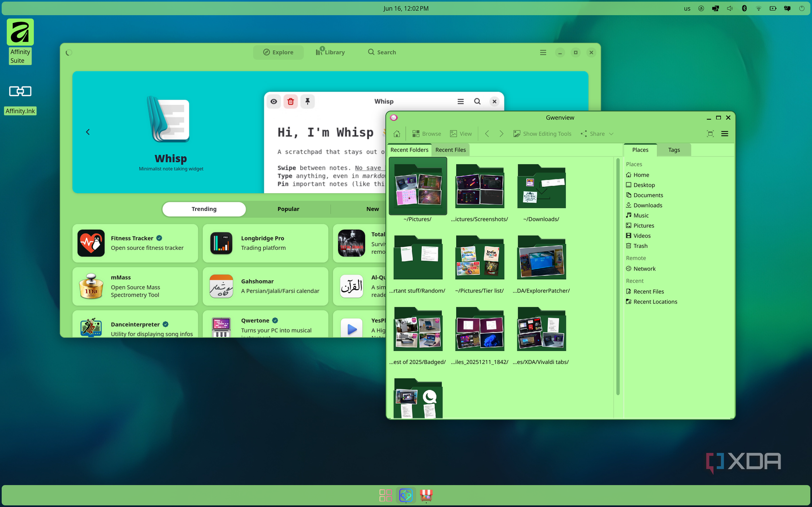Image resolution: width=812 pixels, height=507 pixels.
Task: Open the Fitness Tracker app card
Action: [x=135, y=243]
